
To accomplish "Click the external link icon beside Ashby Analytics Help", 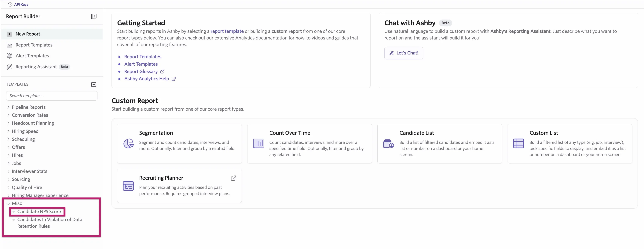I will [174, 79].
